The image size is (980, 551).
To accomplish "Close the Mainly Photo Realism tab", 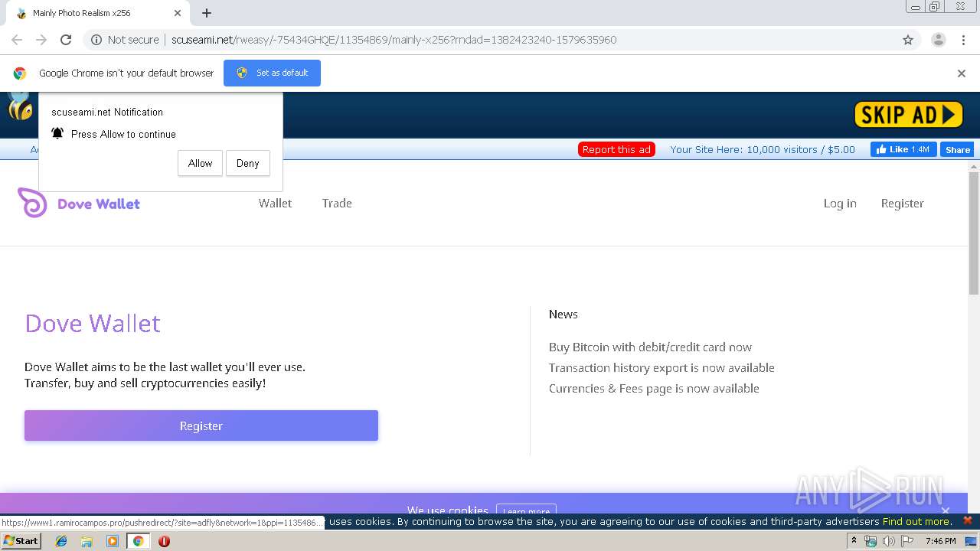I will click(x=178, y=13).
